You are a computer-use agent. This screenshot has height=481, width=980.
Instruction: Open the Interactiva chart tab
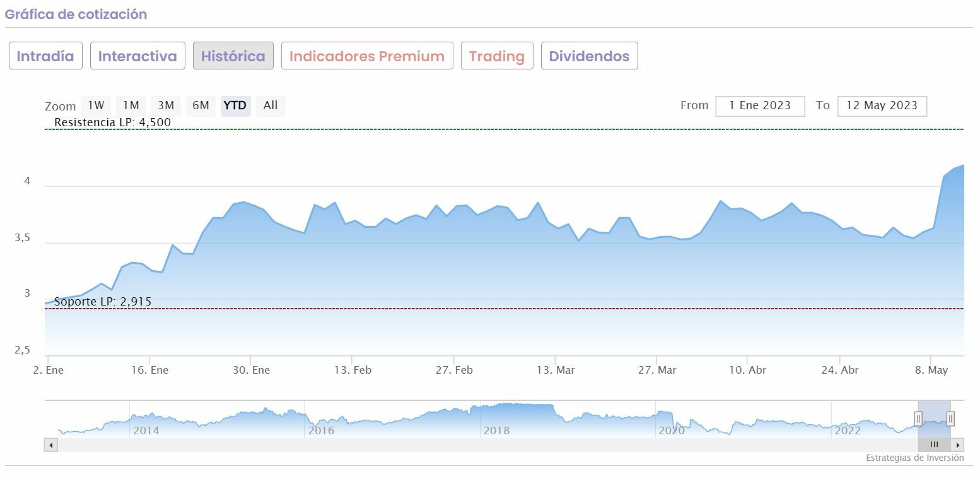[x=137, y=56]
